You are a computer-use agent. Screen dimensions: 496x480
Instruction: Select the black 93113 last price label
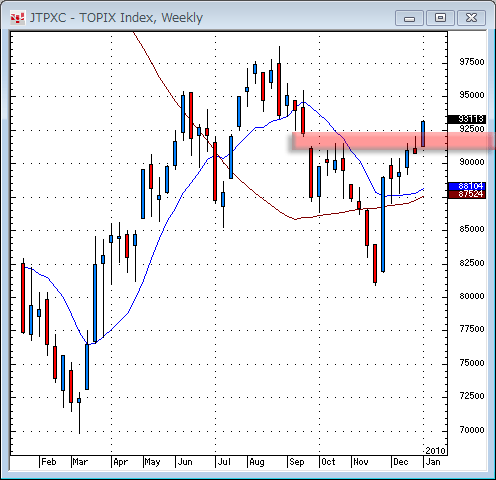(467, 119)
